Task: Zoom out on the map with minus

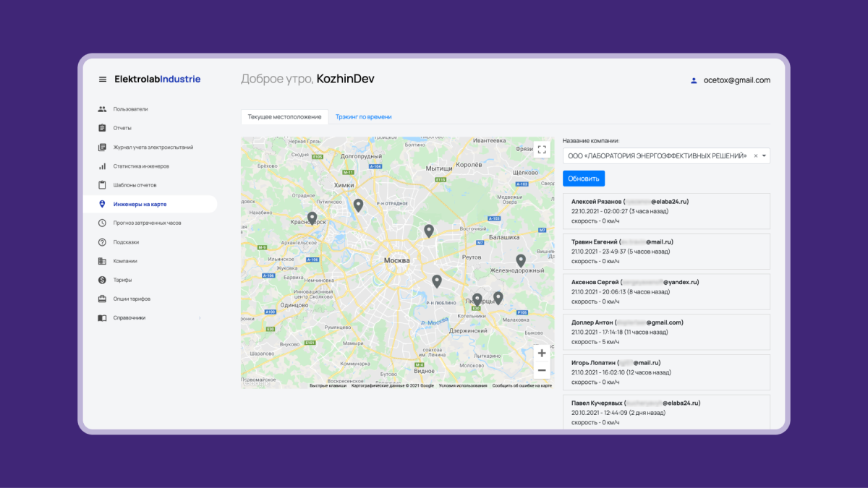Action: (x=542, y=370)
